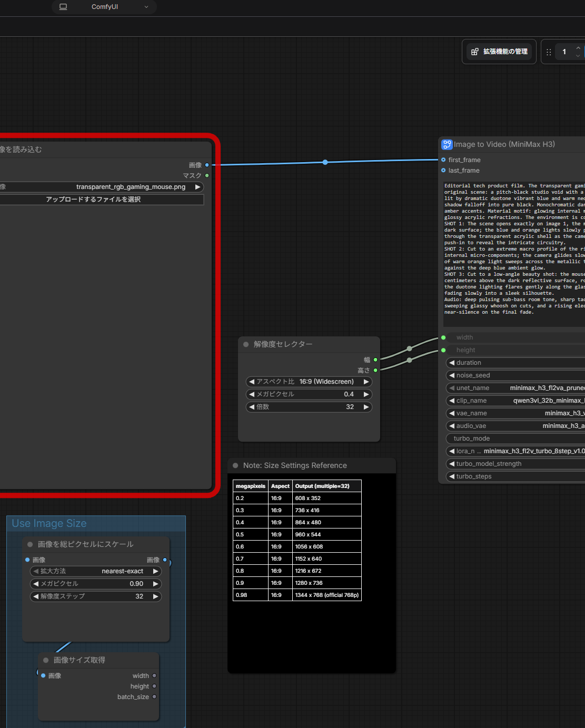Select next 拡大方法 option with right arrow

pyautogui.click(x=156, y=571)
